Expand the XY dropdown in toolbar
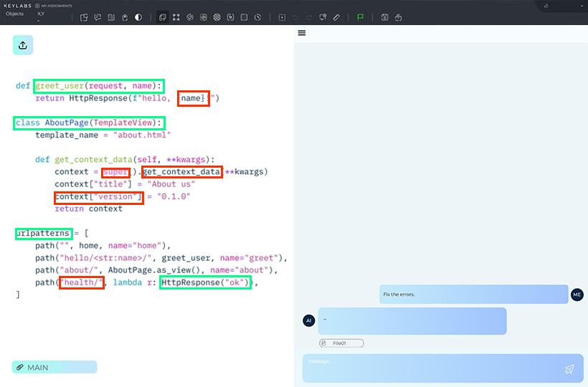 coord(41,17)
